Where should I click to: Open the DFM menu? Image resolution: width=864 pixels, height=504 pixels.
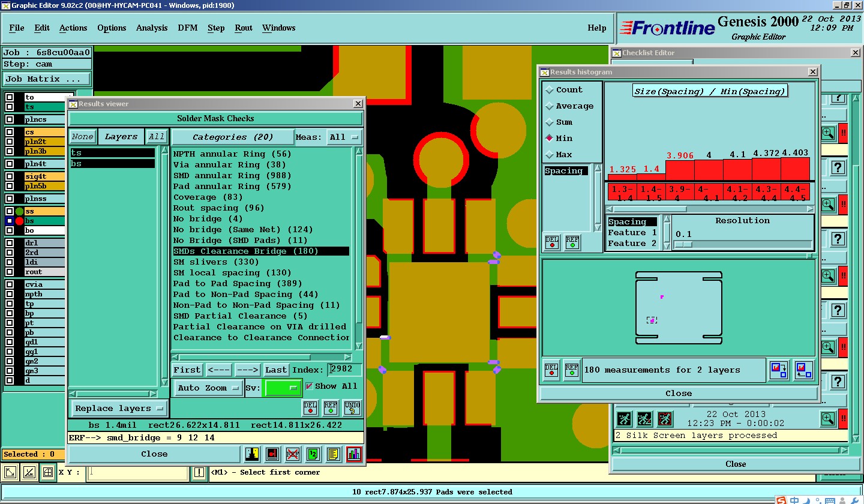(187, 28)
